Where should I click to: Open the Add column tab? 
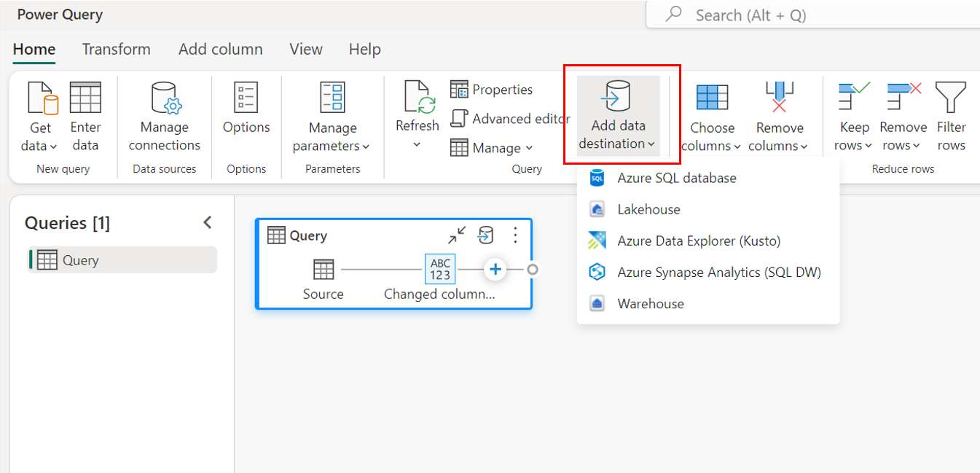coord(220,49)
